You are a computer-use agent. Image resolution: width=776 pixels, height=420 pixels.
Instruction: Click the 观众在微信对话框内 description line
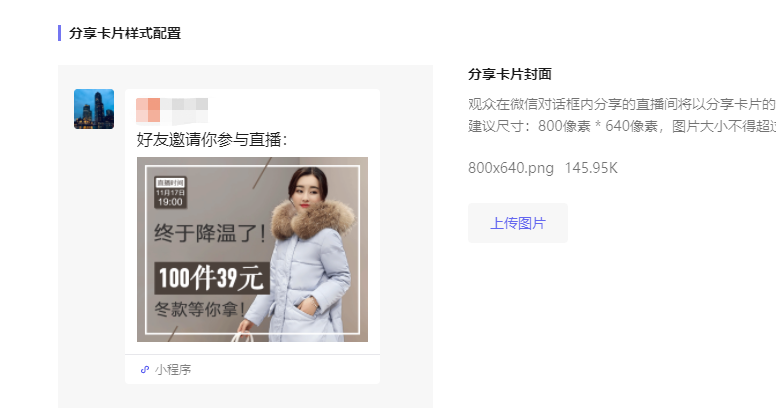pos(622,104)
